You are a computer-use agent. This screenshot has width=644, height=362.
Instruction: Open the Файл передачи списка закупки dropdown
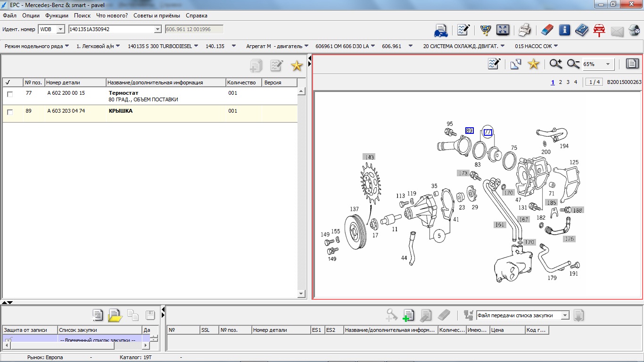click(x=565, y=315)
